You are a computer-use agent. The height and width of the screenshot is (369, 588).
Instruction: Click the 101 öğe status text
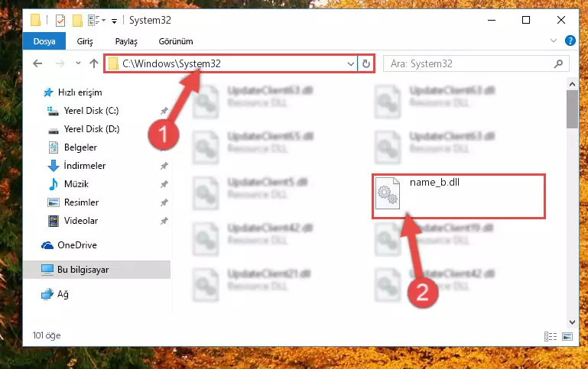pyautogui.click(x=47, y=335)
